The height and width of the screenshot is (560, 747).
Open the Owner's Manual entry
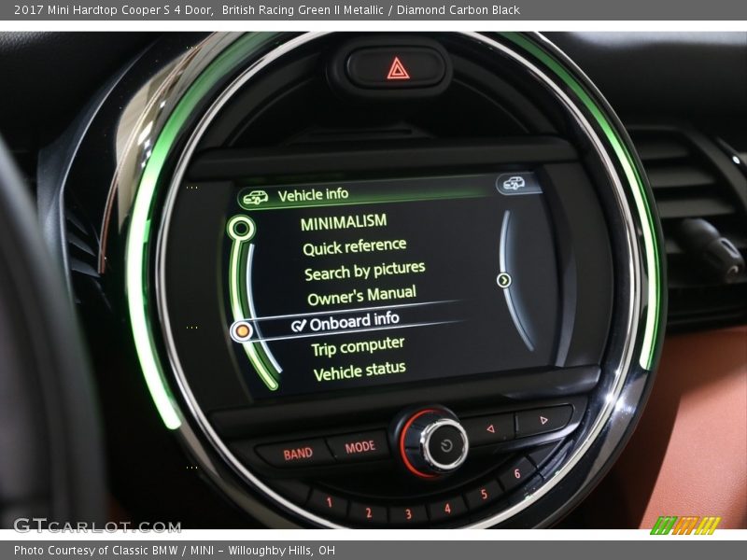[361, 296]
